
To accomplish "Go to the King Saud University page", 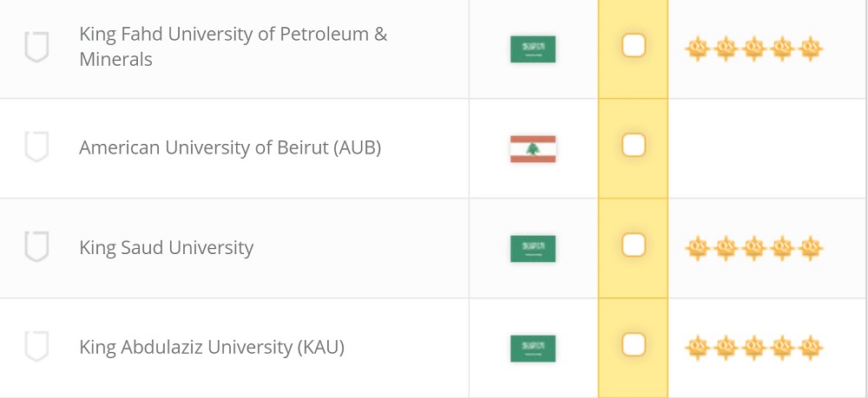I will tap(167, 247).
